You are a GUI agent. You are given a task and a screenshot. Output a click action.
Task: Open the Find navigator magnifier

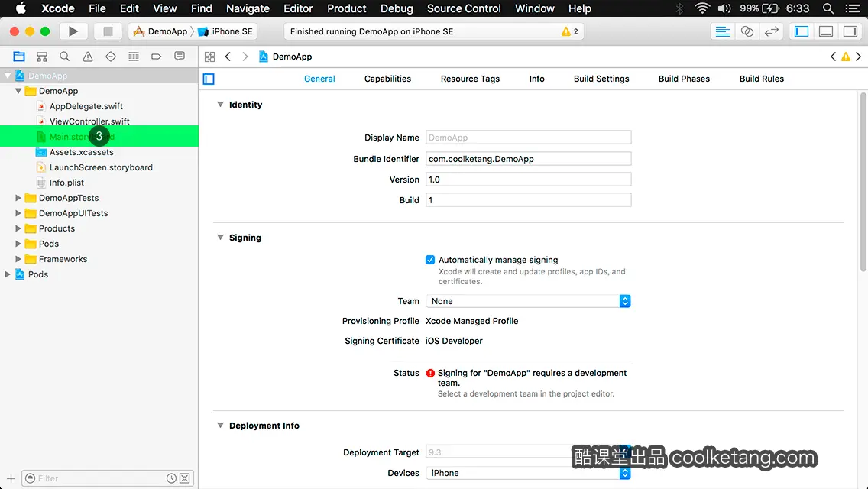65,57
